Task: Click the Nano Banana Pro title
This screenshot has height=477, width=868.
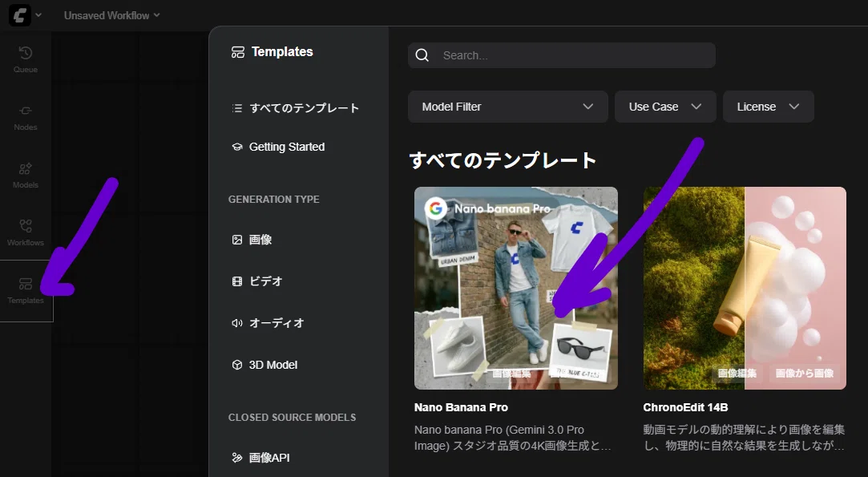Action: (x=461, y=407)
